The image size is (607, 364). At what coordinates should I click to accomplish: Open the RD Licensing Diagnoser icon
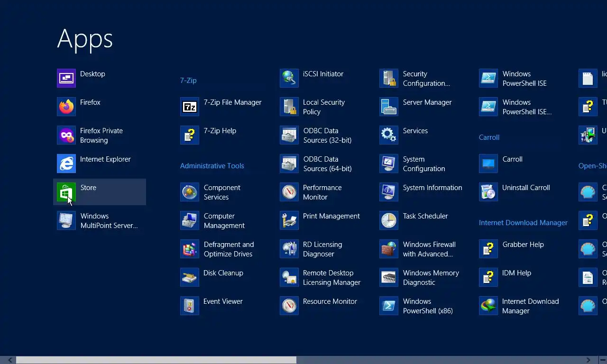click(x=289, y=249)
